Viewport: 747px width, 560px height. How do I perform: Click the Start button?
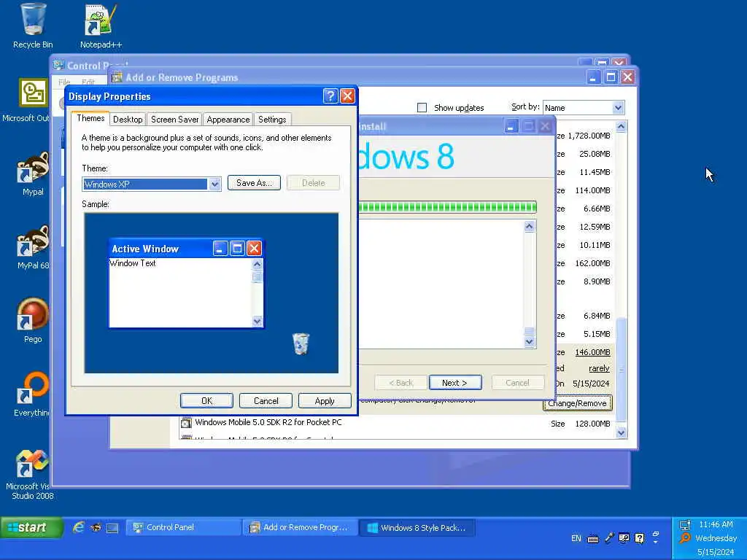pos(31,528)
